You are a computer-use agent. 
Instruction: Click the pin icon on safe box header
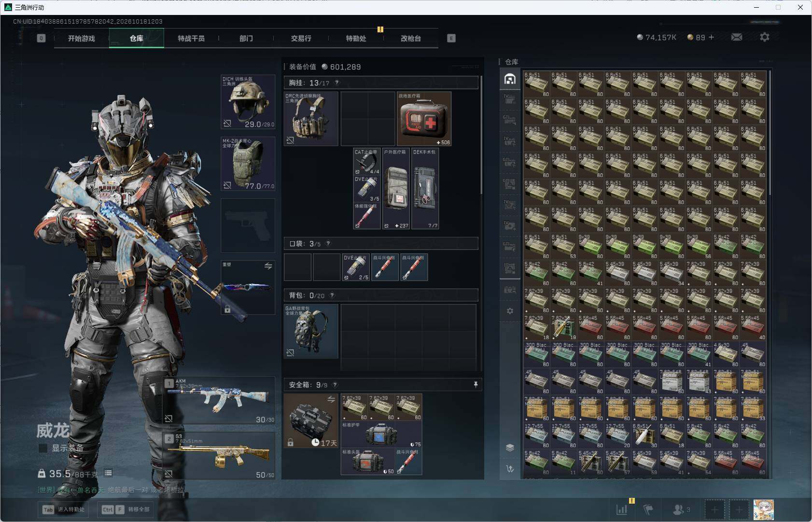click(x=476, y=385)
